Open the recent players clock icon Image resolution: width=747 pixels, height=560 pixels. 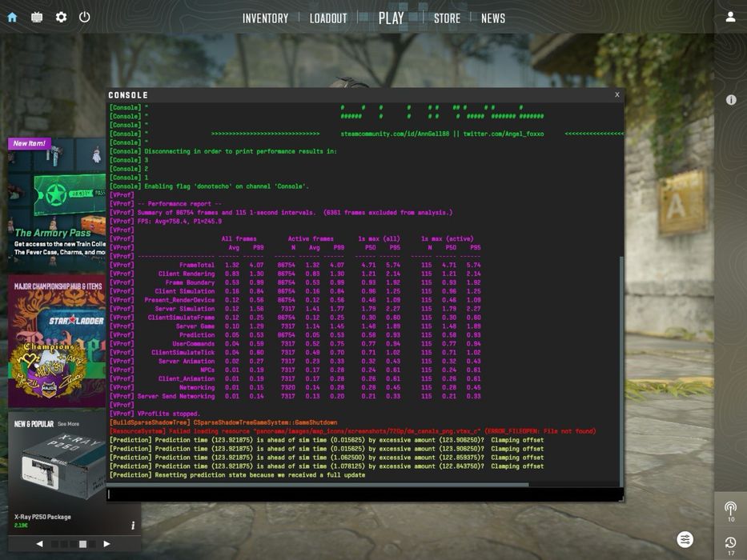730,542
